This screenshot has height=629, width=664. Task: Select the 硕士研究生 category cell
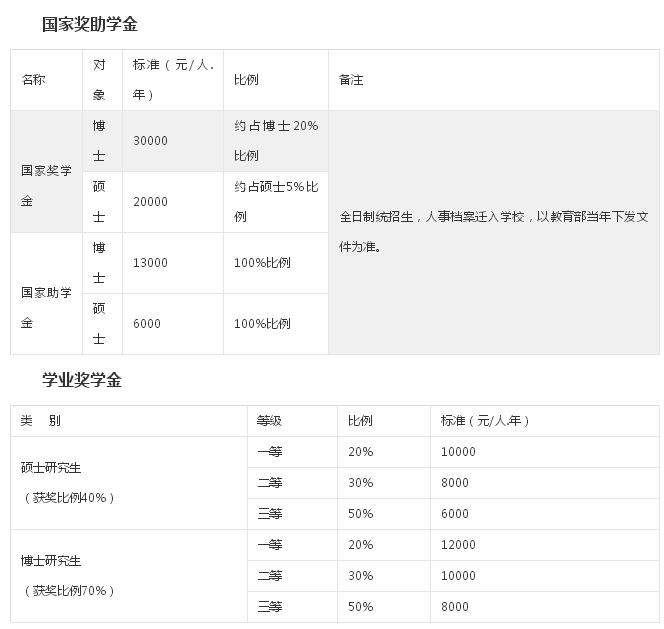51,468
